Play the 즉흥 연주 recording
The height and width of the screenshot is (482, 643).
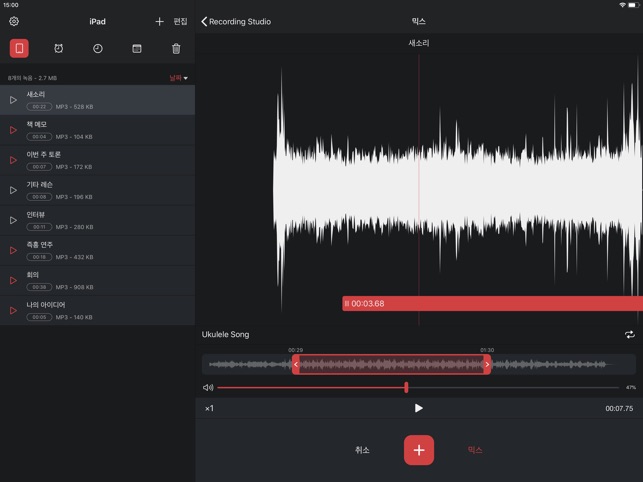13,250
